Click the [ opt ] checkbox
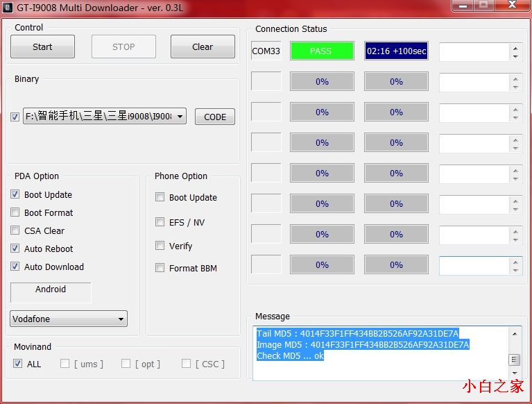The height and width of the screenshot is (404, 532). 126,364
